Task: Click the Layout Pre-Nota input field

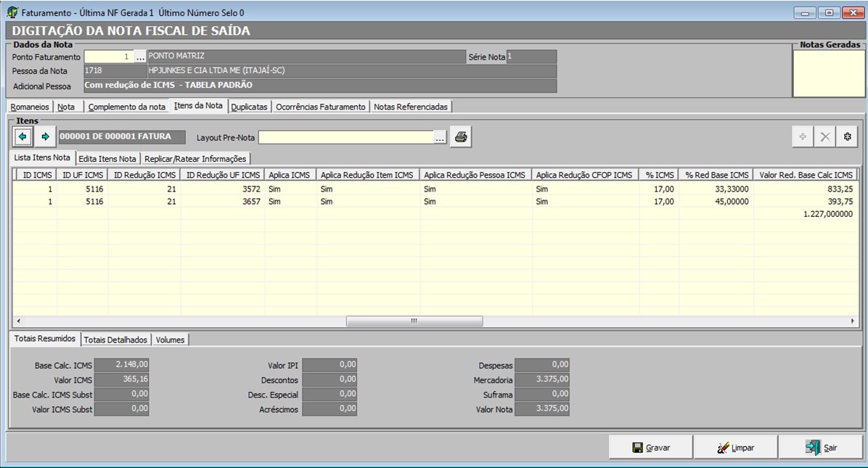Action: [345, 138]
